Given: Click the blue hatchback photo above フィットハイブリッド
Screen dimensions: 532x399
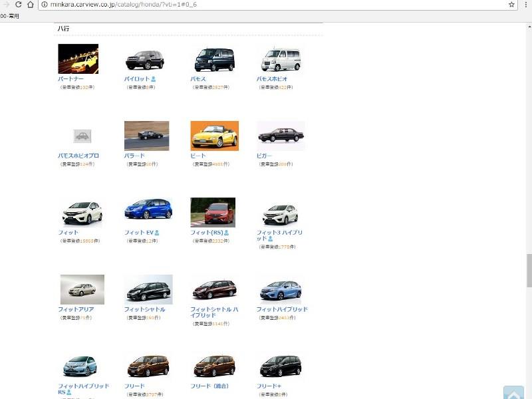Looking at the screenshot, I should [x=281, y=291].
